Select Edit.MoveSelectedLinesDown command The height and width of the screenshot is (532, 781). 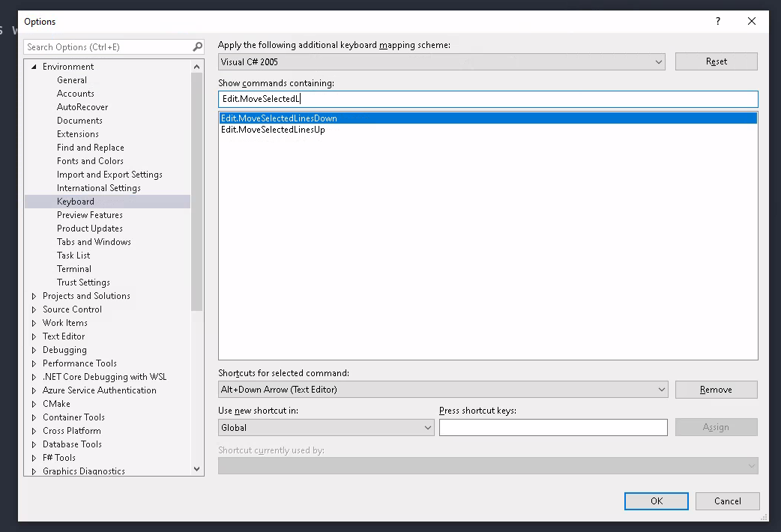click(x=488, y=118)
